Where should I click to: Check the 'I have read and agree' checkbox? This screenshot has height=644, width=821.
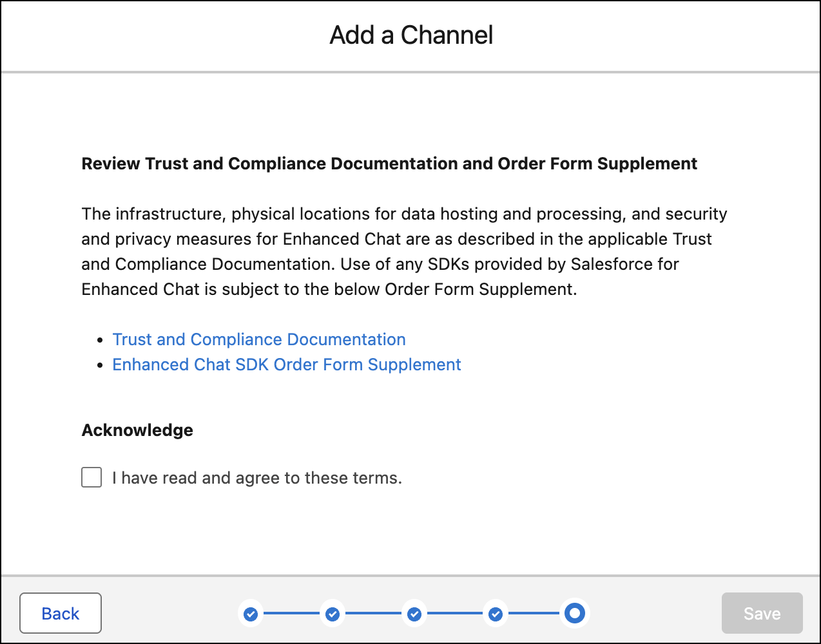[x=92, y=477]
